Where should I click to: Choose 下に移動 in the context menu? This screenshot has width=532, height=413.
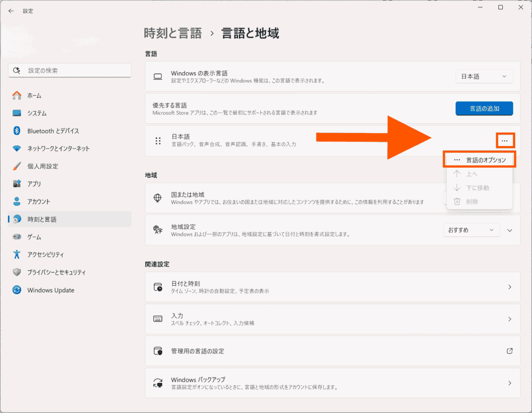(x=480, y=188)
